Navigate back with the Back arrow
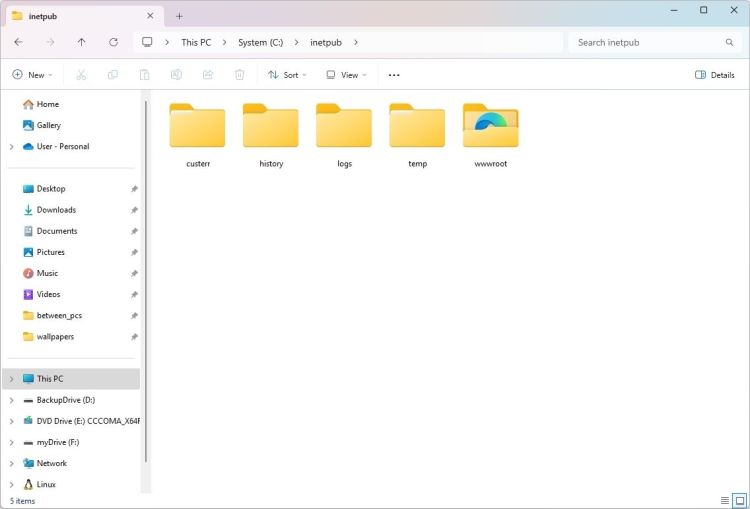This screenshot has width=750, height=509. pyautogui.click(x=18, y=42)
